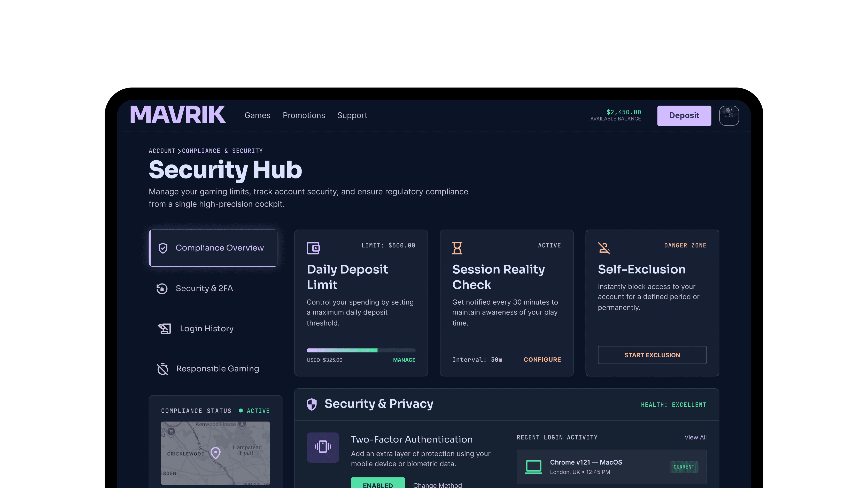Image resolution: width=868 pixels, height=488 pixels.
Task: Click the MAVRIK logo
Action: pos(178,115)
